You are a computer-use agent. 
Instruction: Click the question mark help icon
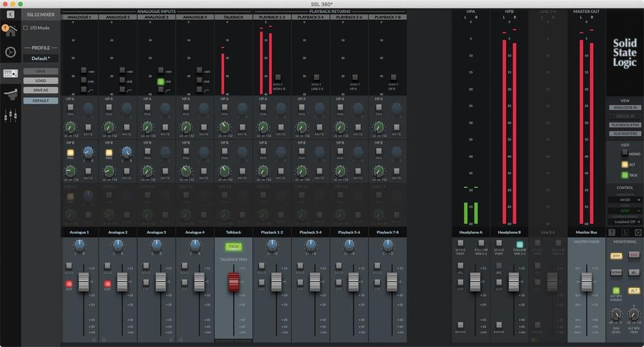(612, 232)
